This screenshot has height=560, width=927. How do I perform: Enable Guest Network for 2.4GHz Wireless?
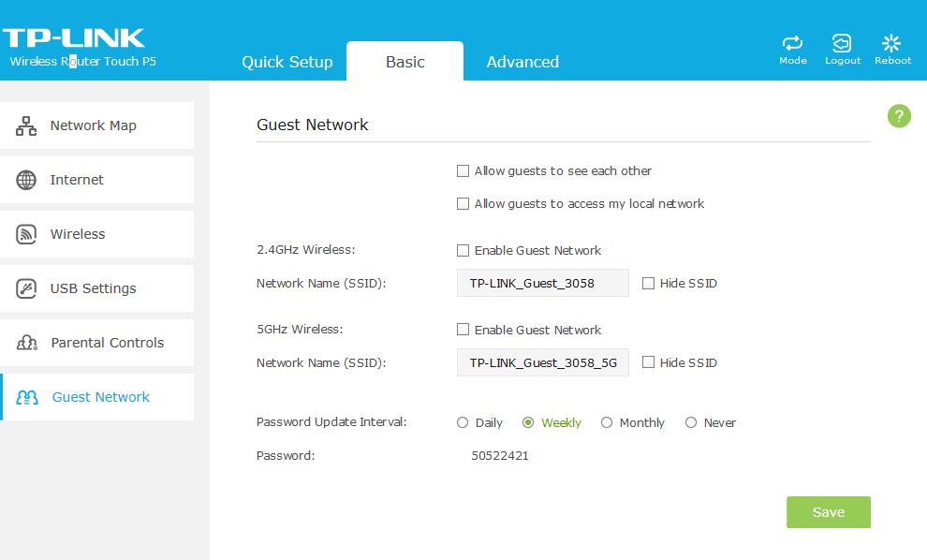point(463,250)
